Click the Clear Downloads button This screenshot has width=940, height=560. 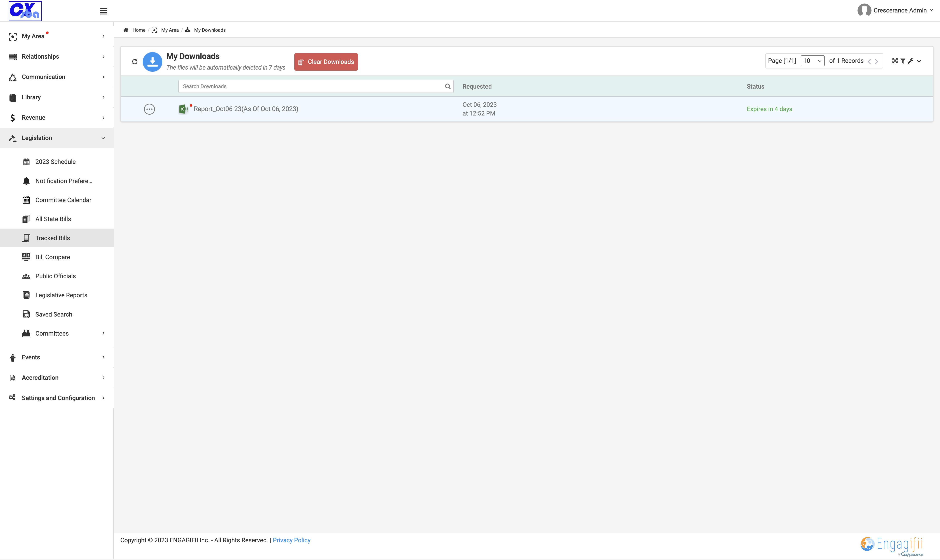tap(326, 62)
